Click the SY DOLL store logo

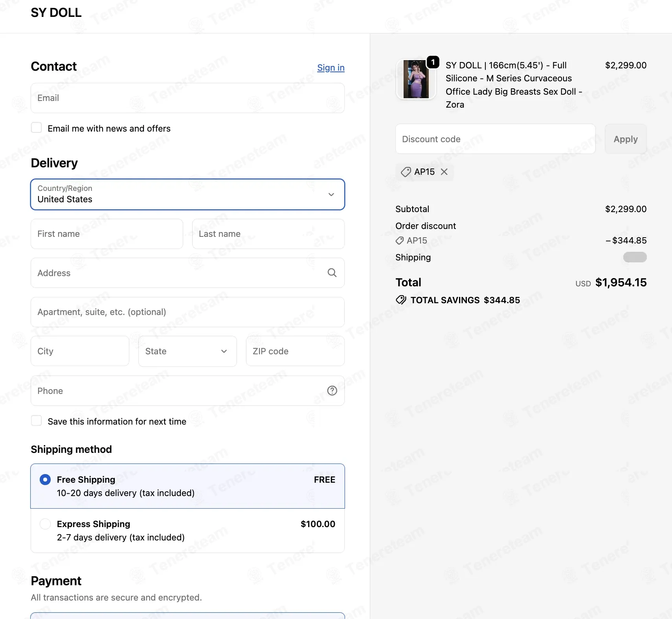click(56, 13)
